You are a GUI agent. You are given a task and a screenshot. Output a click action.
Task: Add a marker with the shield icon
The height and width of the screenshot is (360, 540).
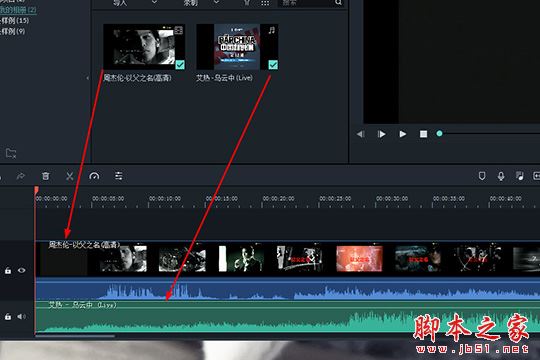[x=482, y=176]
